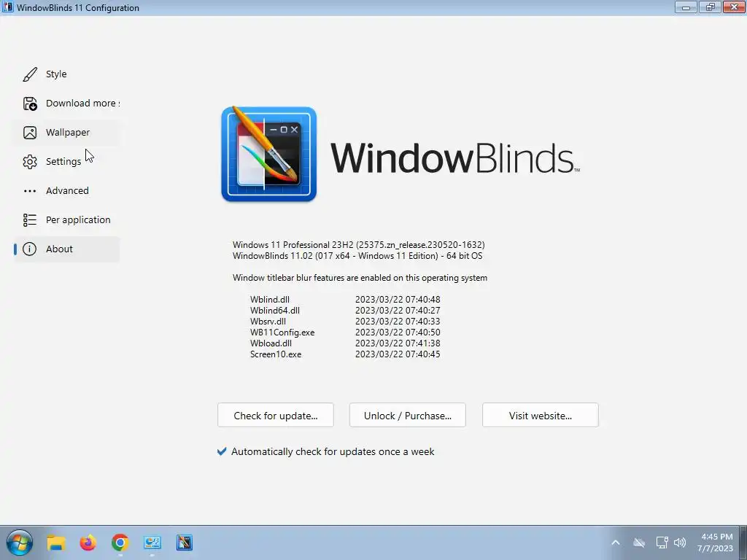Minimize the WindowBlinds Configuration window

coord(686,7)
